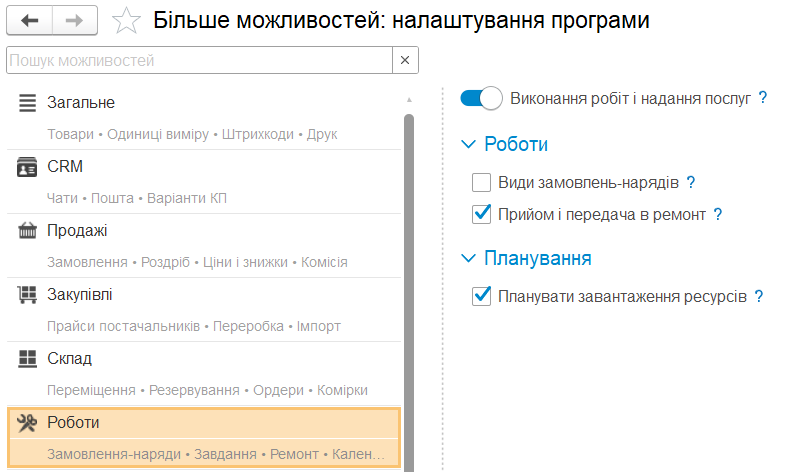Click the Планування group heading
791x472 pixels.
(538, 258)
